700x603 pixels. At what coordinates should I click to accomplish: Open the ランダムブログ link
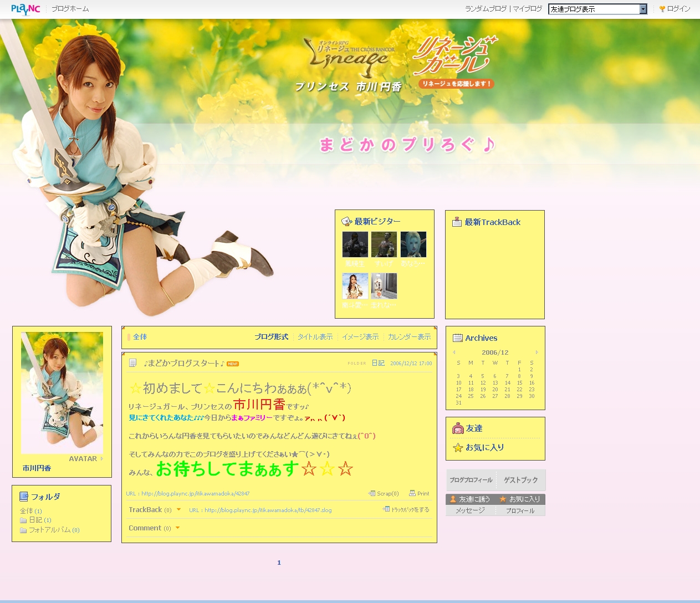coord(486,9)
